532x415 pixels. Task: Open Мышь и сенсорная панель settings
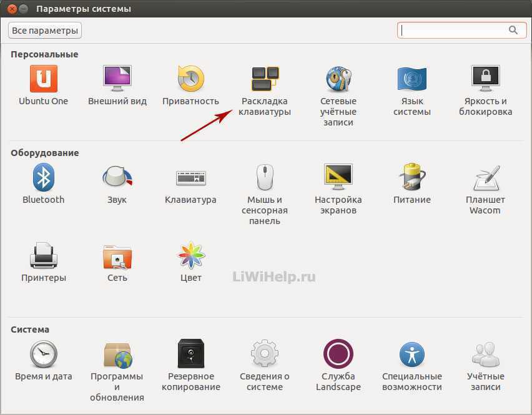click(264, 178)
